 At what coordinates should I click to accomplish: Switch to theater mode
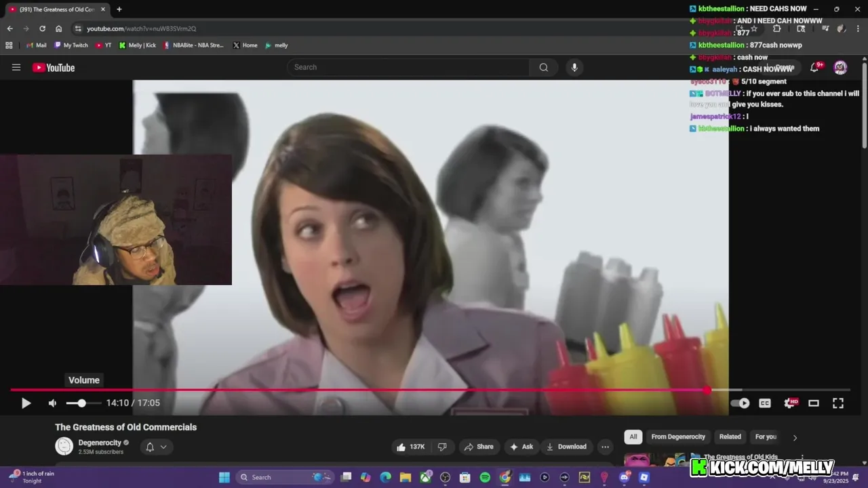[814, 403]
